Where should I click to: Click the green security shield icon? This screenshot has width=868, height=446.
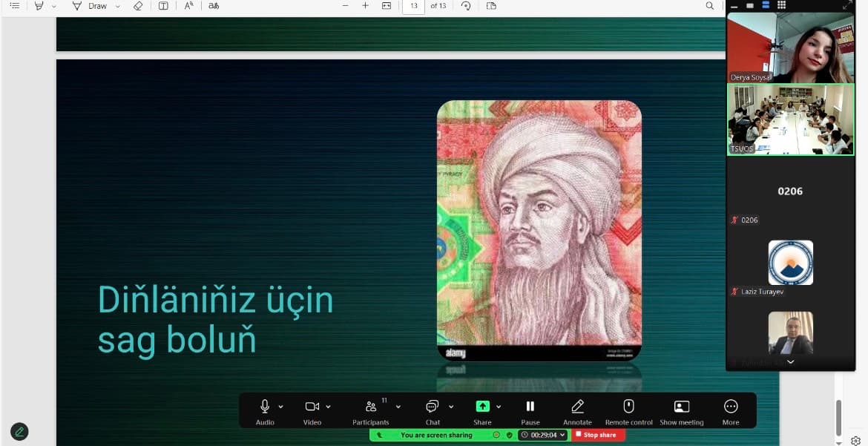(x=509, y=435)
